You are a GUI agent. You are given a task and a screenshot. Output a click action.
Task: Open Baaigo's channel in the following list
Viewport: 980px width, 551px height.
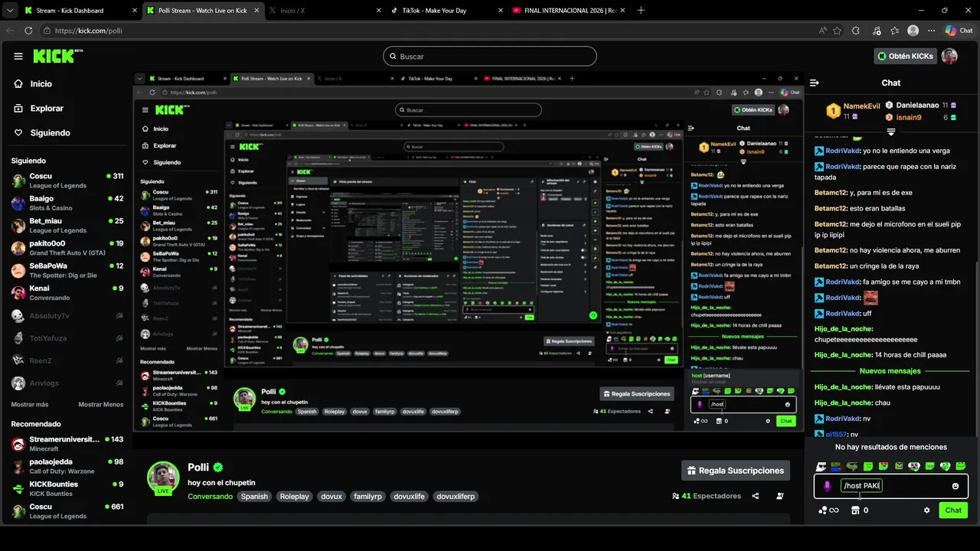67,203
